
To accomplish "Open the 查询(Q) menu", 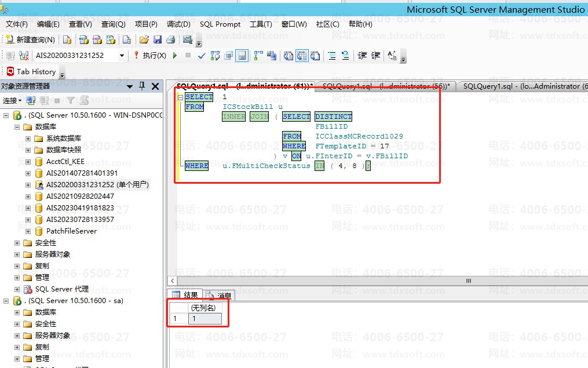I will click(x=113, y=24).
